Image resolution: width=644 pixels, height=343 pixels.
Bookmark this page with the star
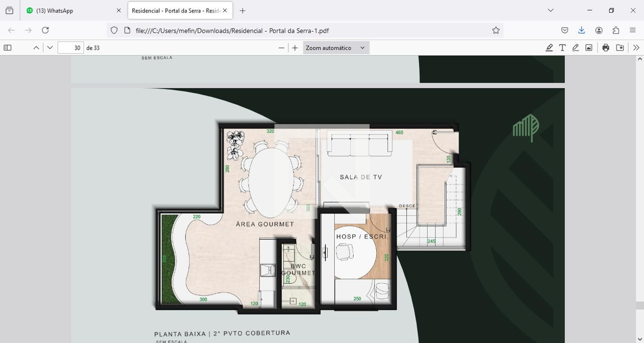(x=496, y=30)
